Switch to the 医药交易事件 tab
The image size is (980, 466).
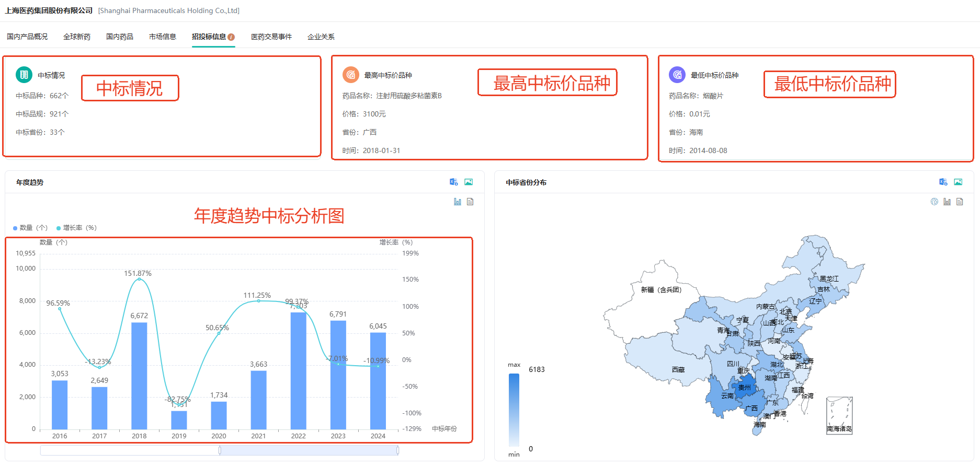271,37
